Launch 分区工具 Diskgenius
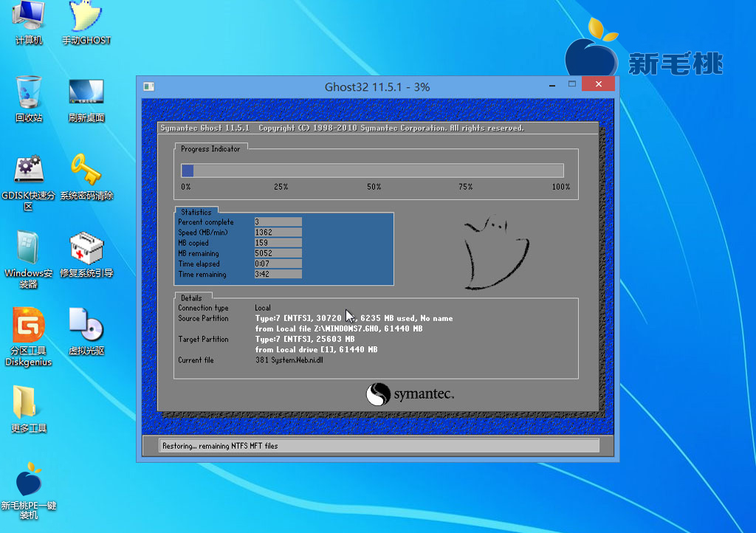Viewport: 756px width, 533px height. (29, 337)
